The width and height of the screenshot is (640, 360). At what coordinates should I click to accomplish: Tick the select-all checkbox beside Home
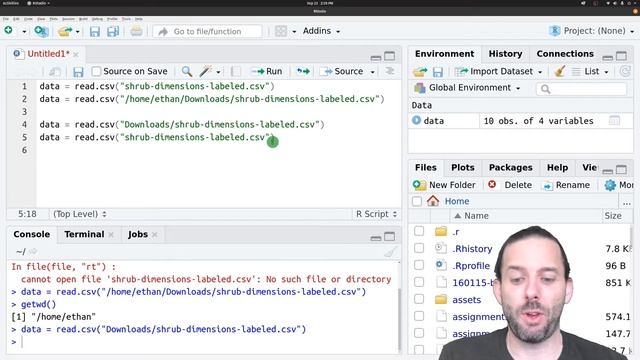tap(417, 201)
